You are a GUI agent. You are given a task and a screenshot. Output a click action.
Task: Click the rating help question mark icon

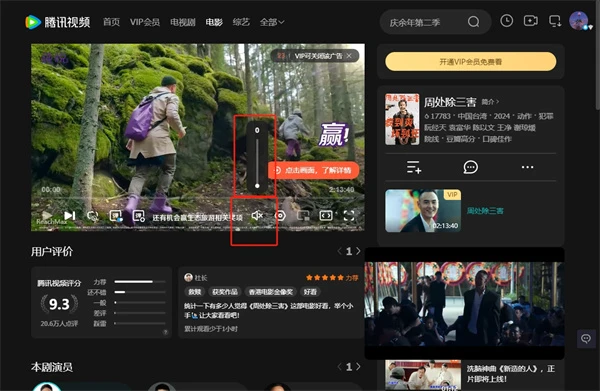click(165, 332)
